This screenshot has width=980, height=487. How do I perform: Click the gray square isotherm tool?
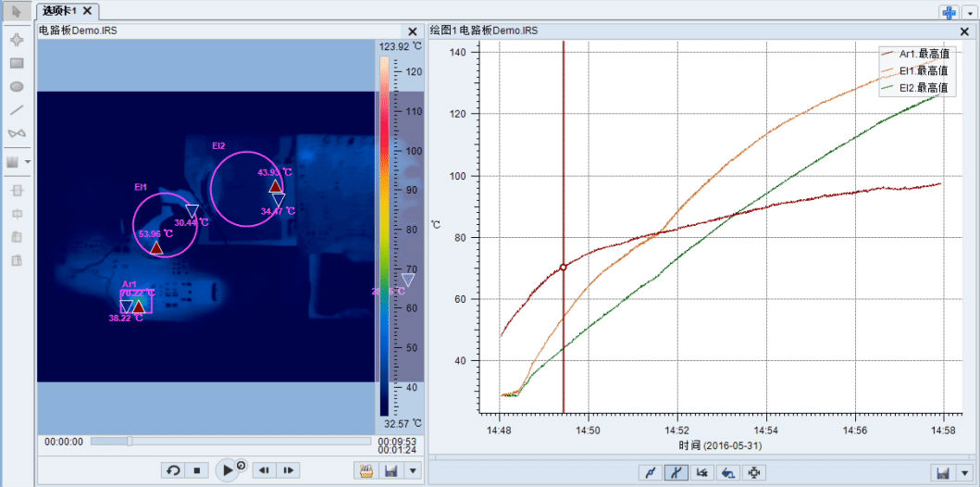point(13,162)
